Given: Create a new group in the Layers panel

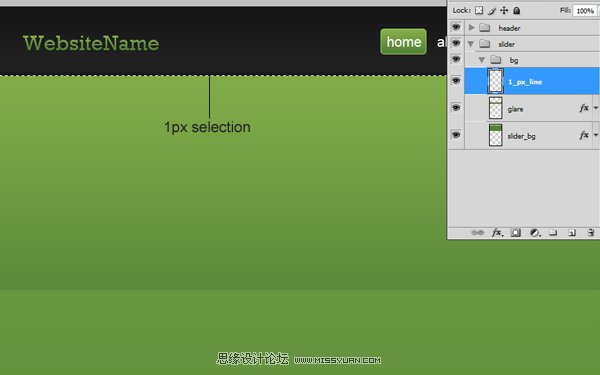Looking at the screenshot, I should pyautogui.click(x=553, y=232).
